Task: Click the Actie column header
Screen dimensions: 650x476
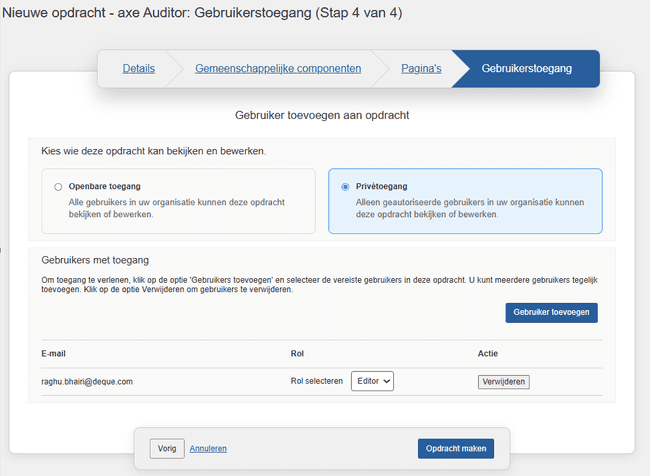Action: point(488,353)
